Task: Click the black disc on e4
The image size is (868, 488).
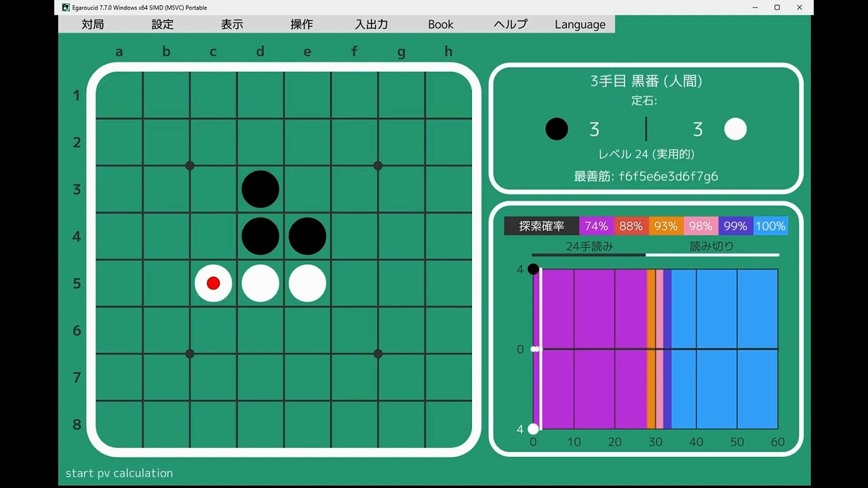Action: (307, 237)
